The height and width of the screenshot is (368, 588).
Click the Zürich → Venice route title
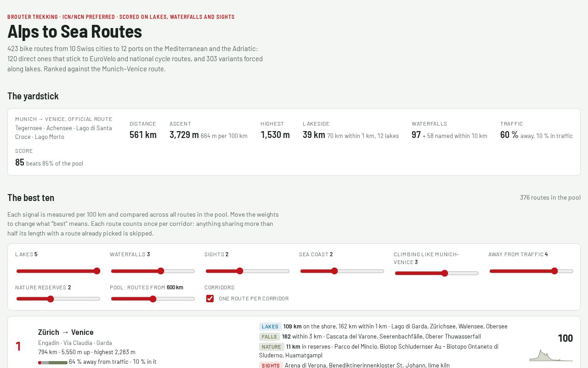tap(66, 332)
